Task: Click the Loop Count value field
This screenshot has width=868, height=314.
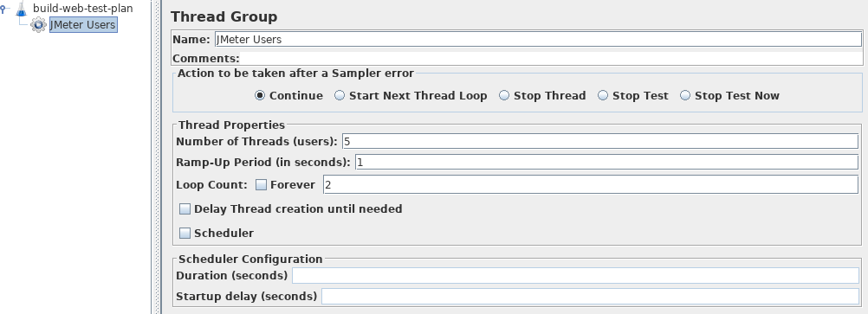Action: point(591,185)
